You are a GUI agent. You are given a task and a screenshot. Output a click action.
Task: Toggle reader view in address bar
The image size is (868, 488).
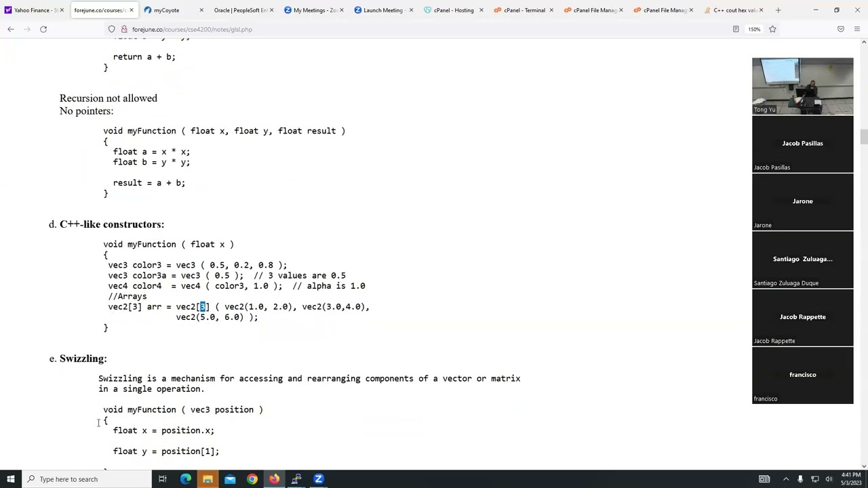pyautogui.click(x=736, y=29)
